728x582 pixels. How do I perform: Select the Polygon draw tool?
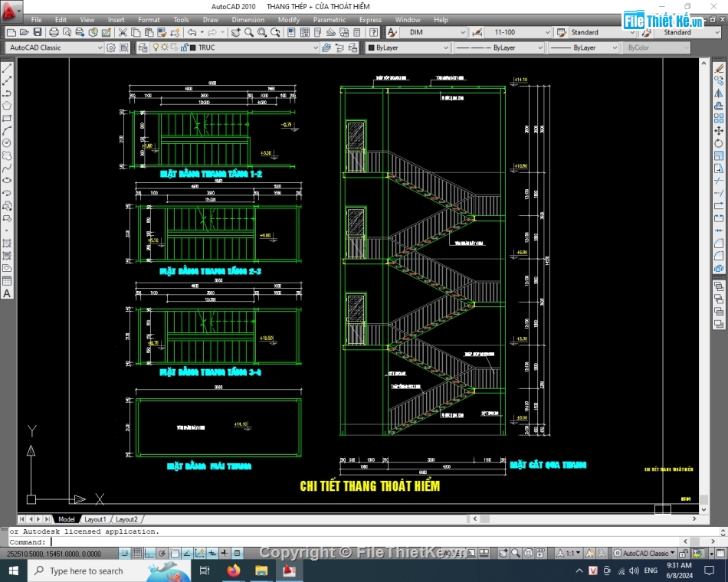tap(7, 106)
